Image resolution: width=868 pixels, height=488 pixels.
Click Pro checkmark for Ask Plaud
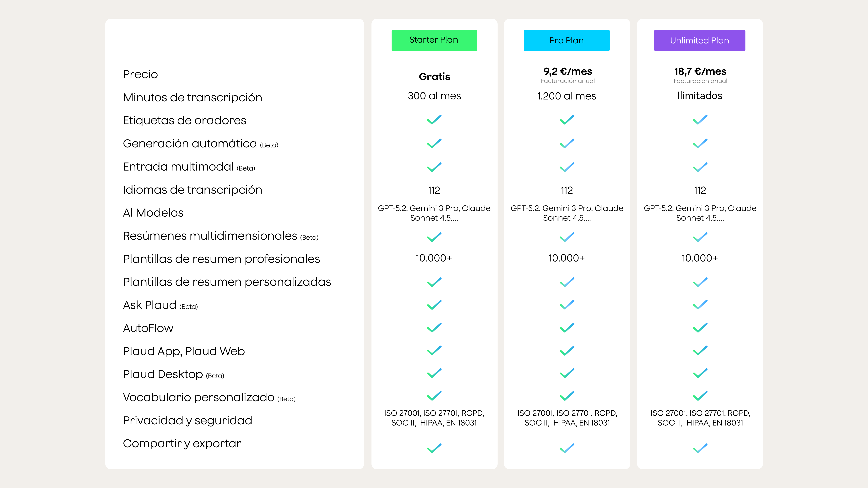[x=567, y=305]
